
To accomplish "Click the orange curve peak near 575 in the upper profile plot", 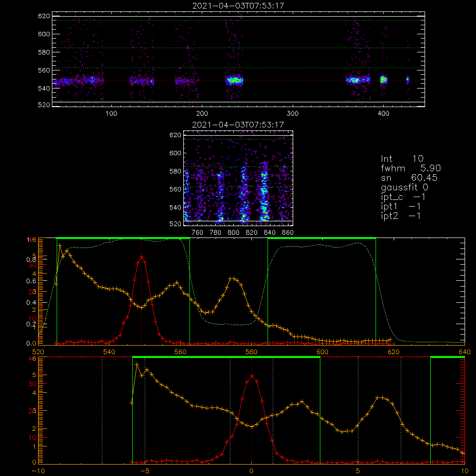I will 232,278.
